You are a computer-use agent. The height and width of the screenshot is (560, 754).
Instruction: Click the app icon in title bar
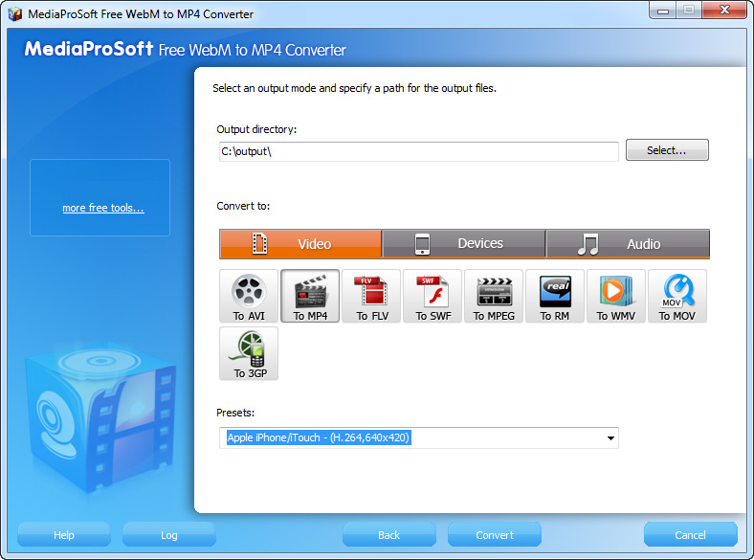pos(15,14)
